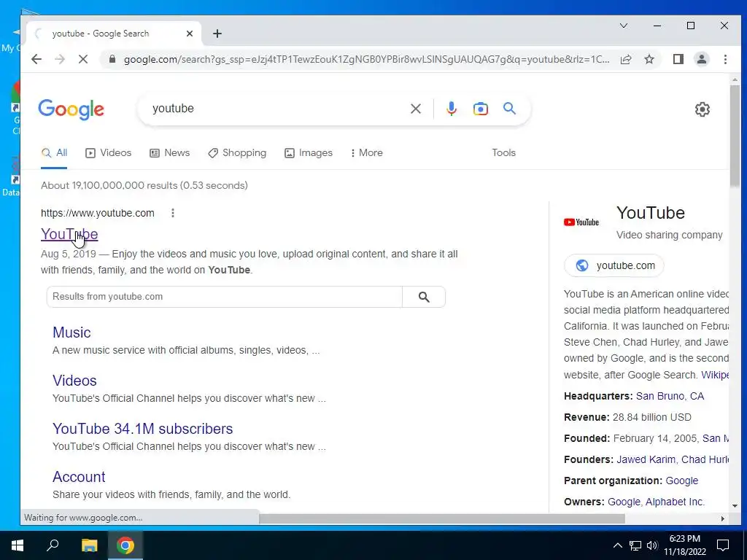Bookmark this tab with star icon
The width and height of the screenshot is (747, 560).
click(x=649, y=59)
